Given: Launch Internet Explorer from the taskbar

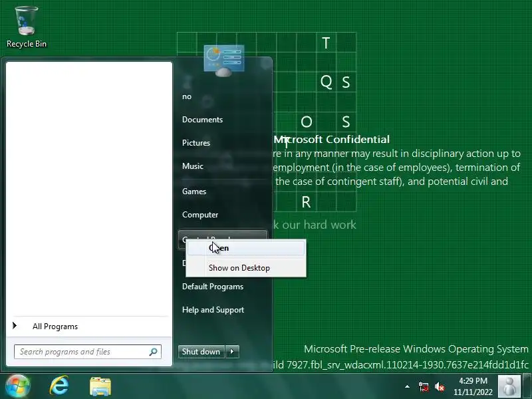Looking at the screenshot, I should (59, 386).
